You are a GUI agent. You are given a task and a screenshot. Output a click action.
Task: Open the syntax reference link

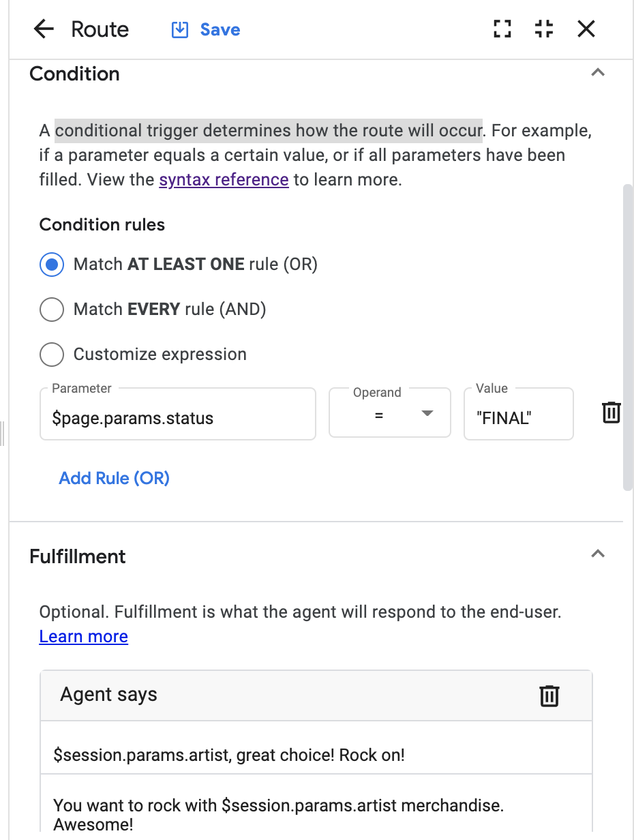pos(224,180)
